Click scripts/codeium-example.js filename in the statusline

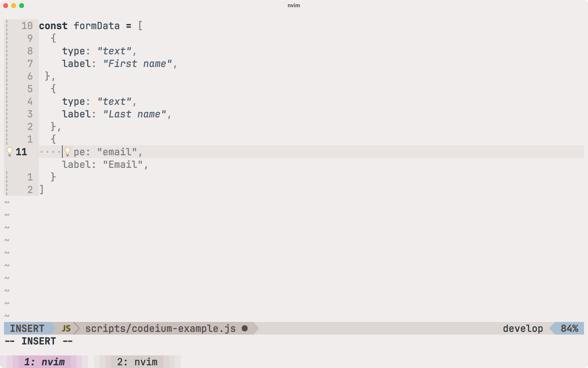(x=160, y=328)
